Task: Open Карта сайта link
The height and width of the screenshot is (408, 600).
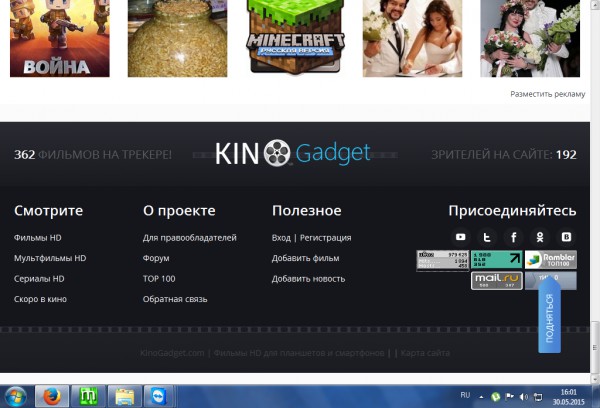Action: click(425, 353)
